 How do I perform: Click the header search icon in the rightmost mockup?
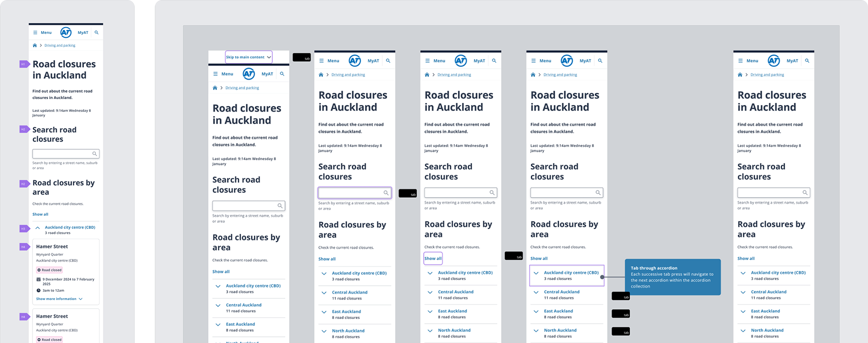[807, 61]
